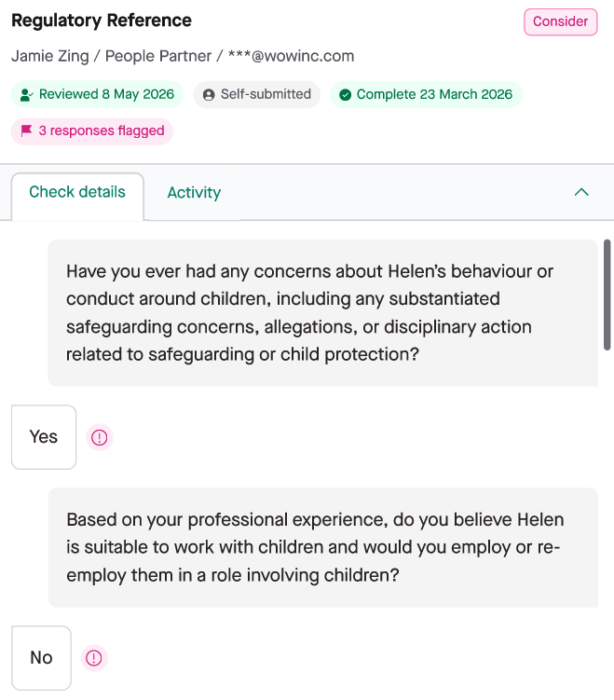Click the Regulatory Reference heading
Viewport: 614px width, 700px height.
coord(102,21)
